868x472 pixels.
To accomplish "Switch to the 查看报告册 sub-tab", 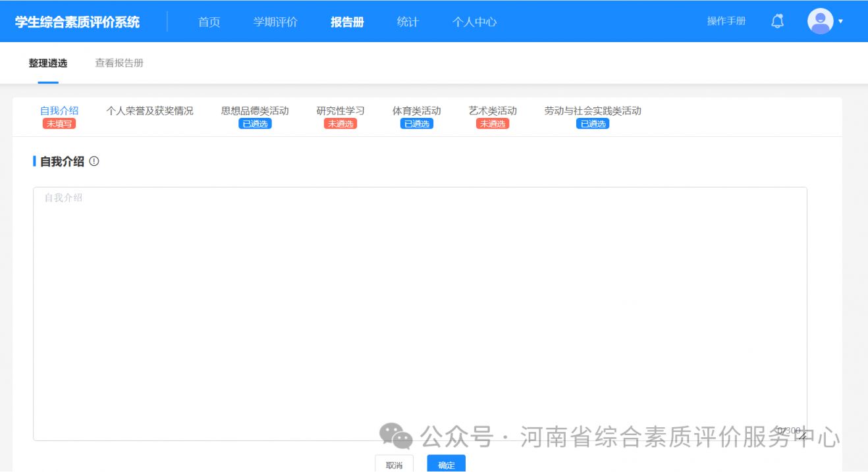I will [x=119, y=63].
